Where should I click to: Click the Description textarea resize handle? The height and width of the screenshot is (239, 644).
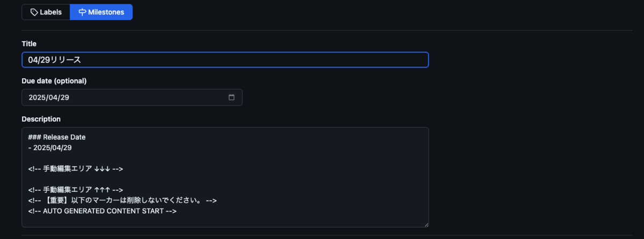click(426, 225)
